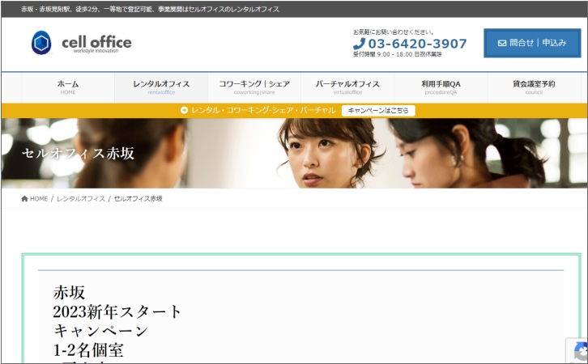The height and width of the screenshot is (364, 588).
Task: Click the 2023新年スタート heading line
Action: tap(117, 311)
